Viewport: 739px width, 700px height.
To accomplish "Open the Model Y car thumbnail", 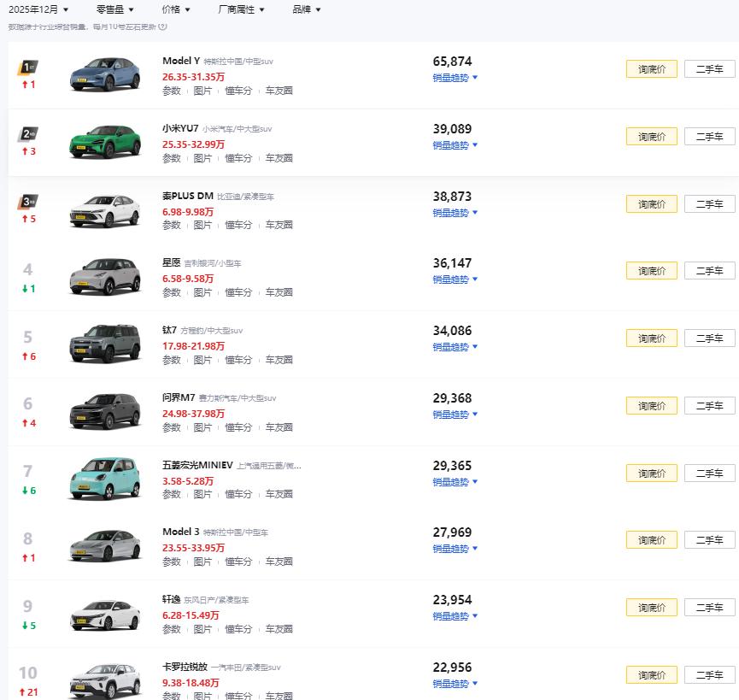I will 104,74.
